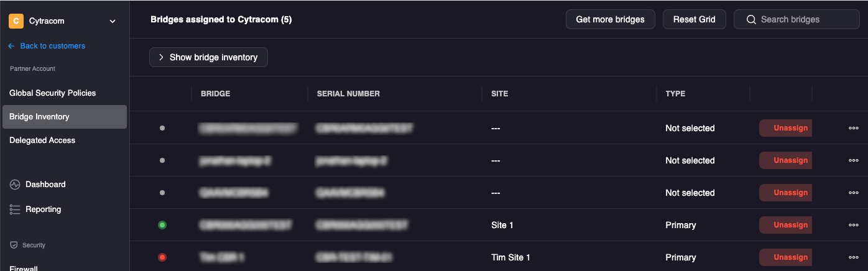Open the three-dot menu for the first bridge row

(853, 128)
